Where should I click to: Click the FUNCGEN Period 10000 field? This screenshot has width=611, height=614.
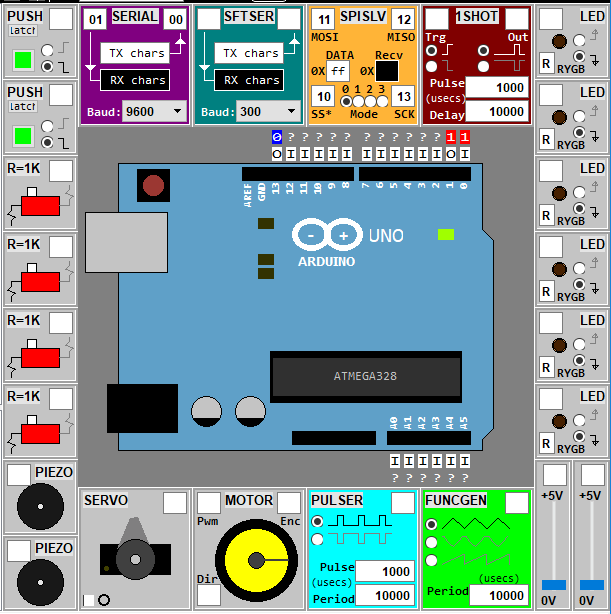(x=499, y=595)
